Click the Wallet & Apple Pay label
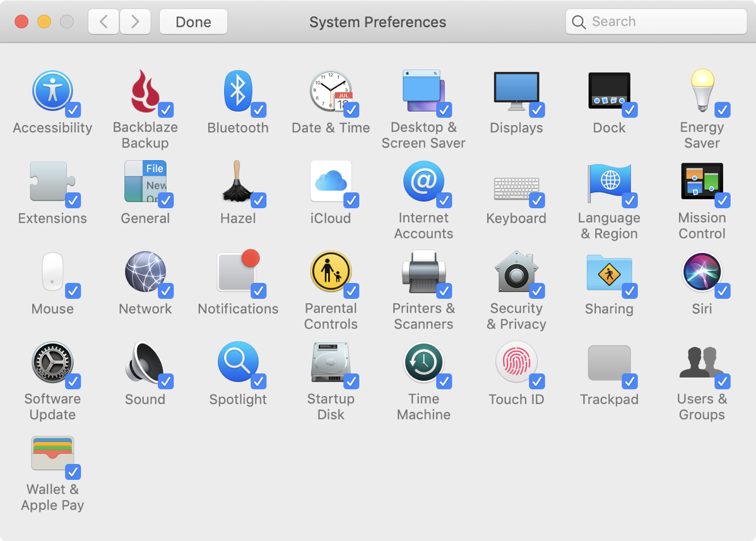 [52, 497]
